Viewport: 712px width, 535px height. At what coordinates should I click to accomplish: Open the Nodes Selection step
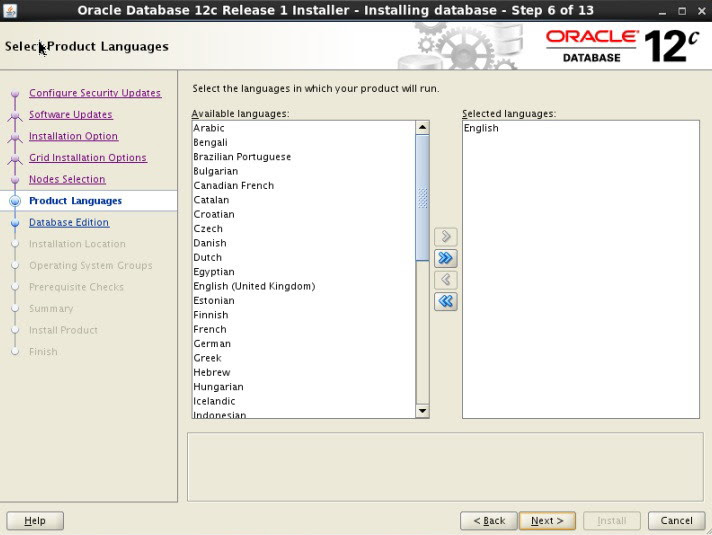(x=67, y=179)
